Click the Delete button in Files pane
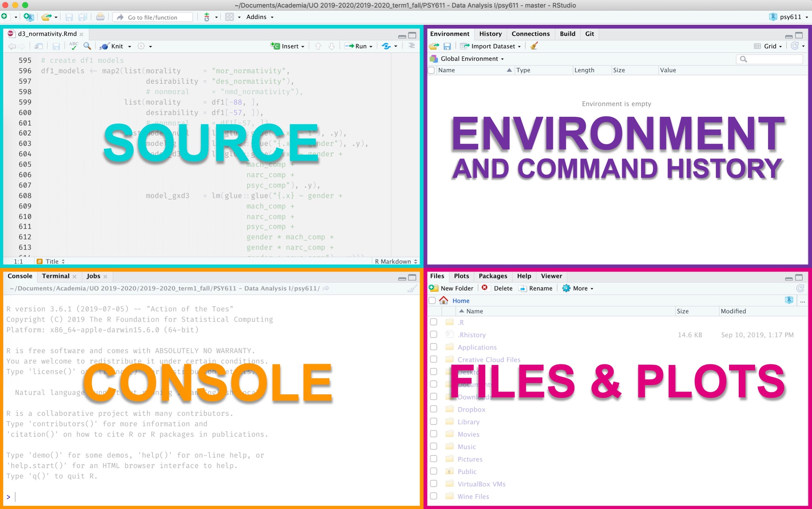This screenshot has width=812, height=509. 497,288
